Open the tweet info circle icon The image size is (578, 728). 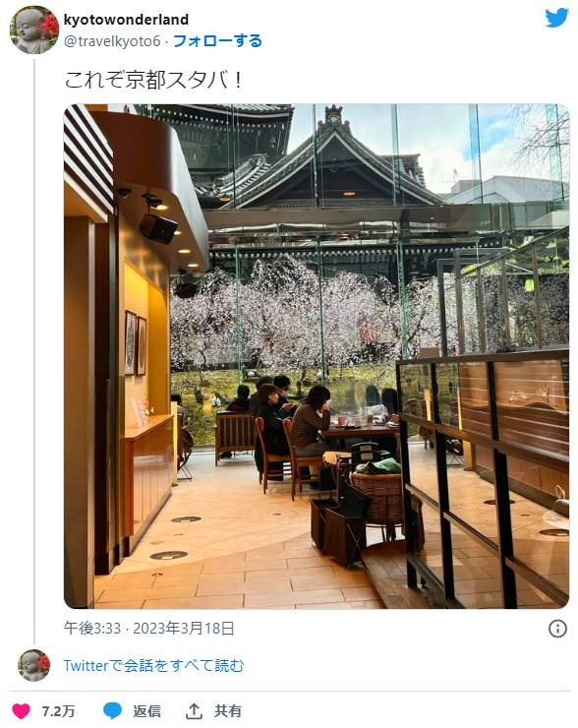pos(557,629)
